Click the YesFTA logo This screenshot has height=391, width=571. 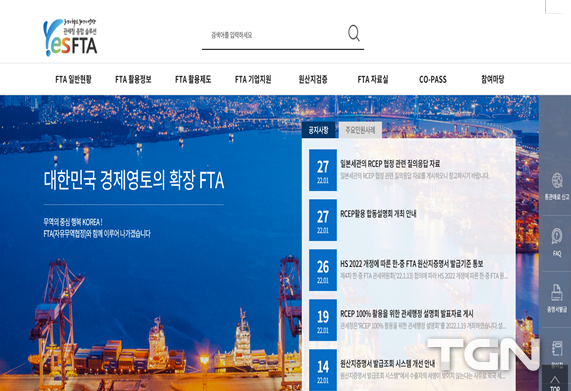(x=70, y=37)
